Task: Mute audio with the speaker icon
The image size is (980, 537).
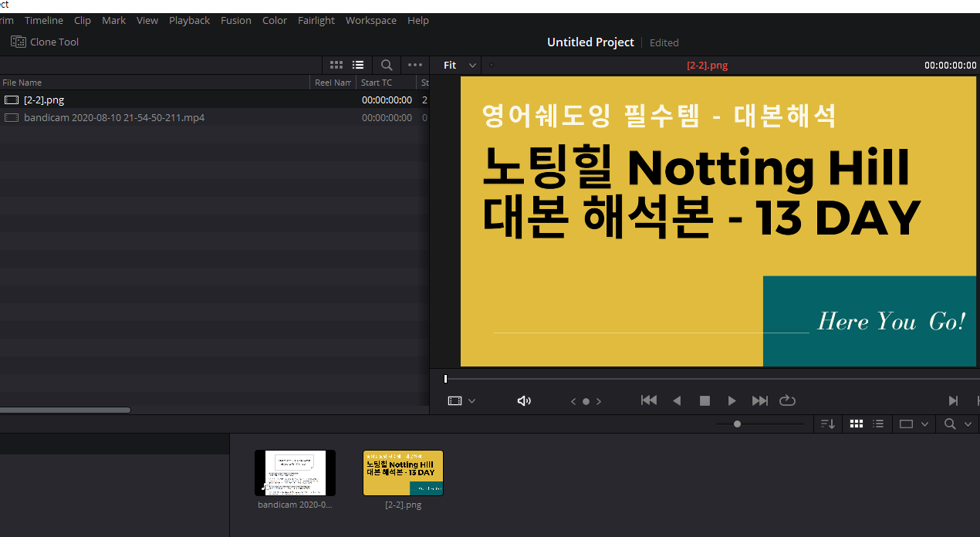Action: pyautogui.click(x=524, y=401)
